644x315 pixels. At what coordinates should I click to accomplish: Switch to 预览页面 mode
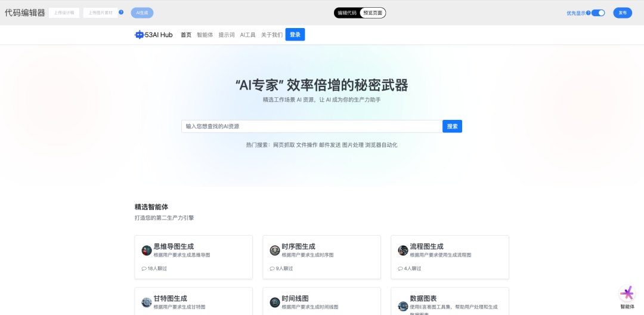[x=373, y=13]
